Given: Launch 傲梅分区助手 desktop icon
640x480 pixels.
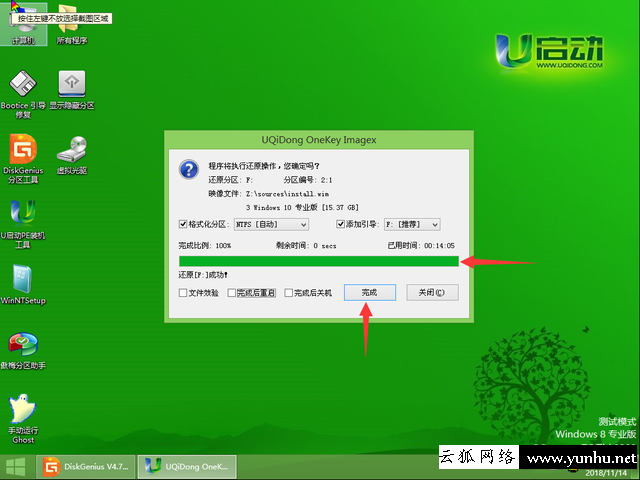Looking at the screenshot, I should coord(23,350).
